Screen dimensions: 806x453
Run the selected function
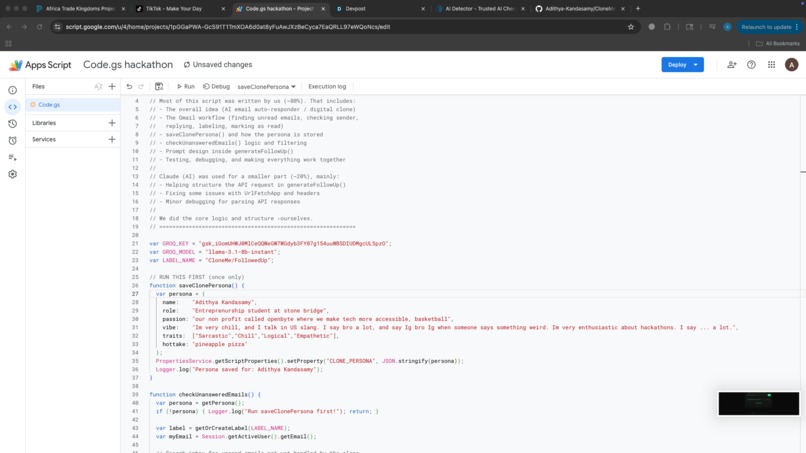pyautogui.click(x=186, y=86)
